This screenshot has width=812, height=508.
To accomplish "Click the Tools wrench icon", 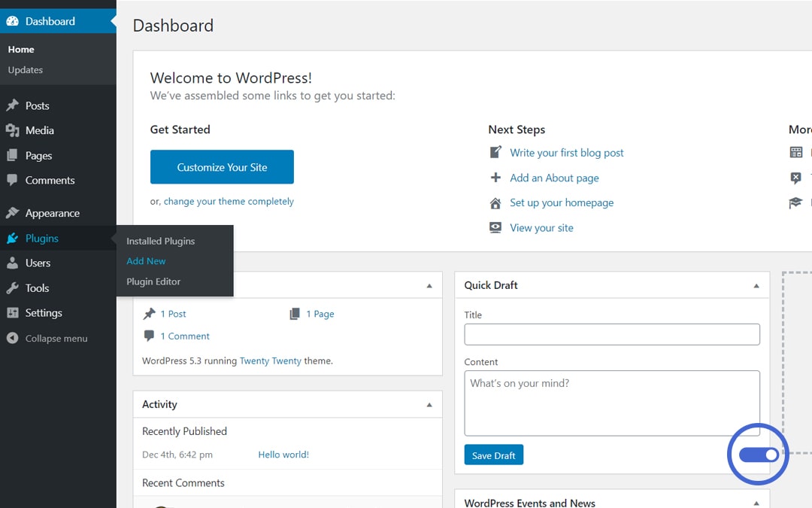I will (x=13, y=287).
